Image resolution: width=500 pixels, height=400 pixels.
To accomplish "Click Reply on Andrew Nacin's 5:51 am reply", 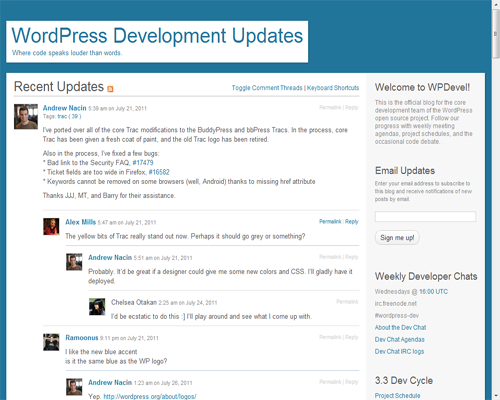I will (x=352, y=257).
